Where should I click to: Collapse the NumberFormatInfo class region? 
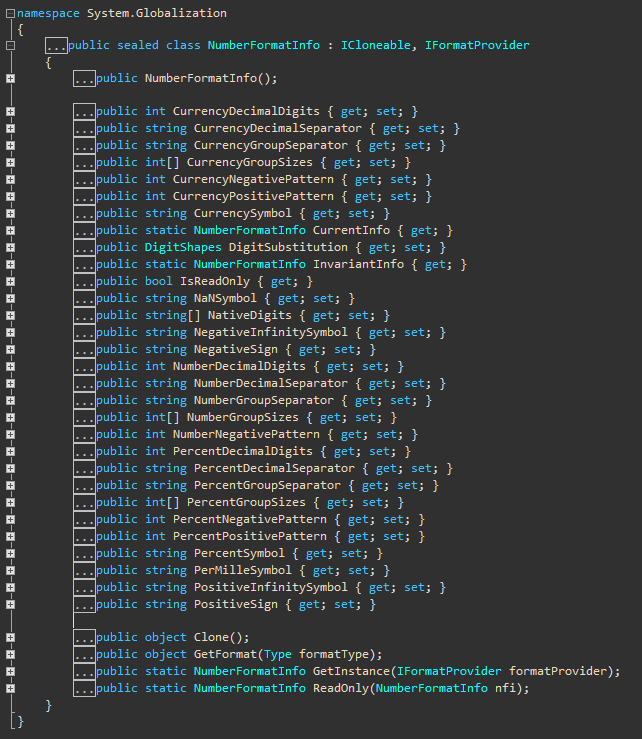coord(10,46)
